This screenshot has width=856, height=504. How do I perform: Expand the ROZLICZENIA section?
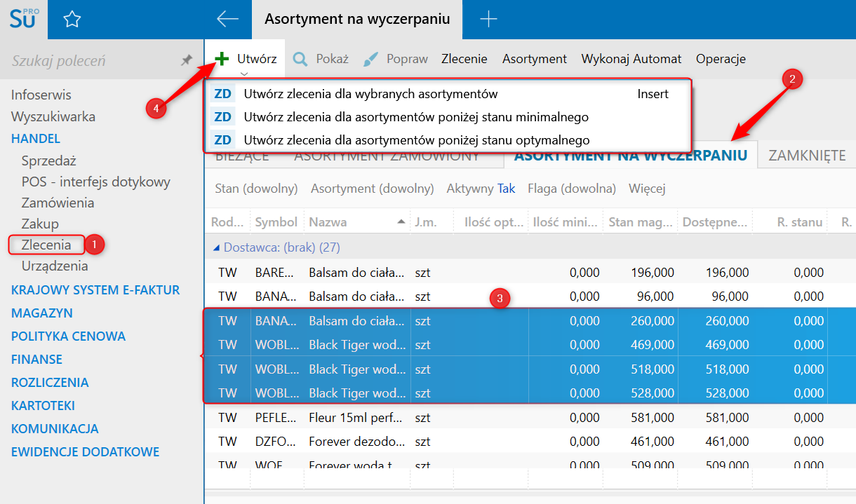click(x=50, y=382)
